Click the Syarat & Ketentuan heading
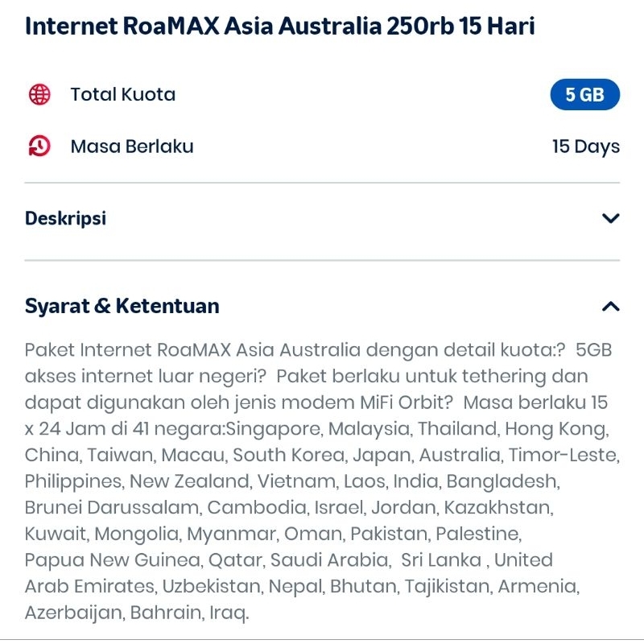 [x=122, y=306]
